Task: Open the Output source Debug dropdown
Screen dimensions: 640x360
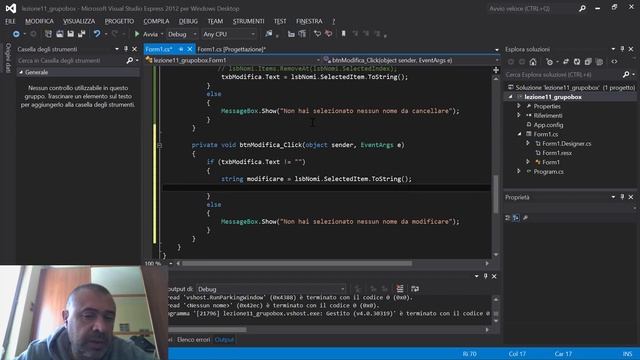Action: coord(270,289)
